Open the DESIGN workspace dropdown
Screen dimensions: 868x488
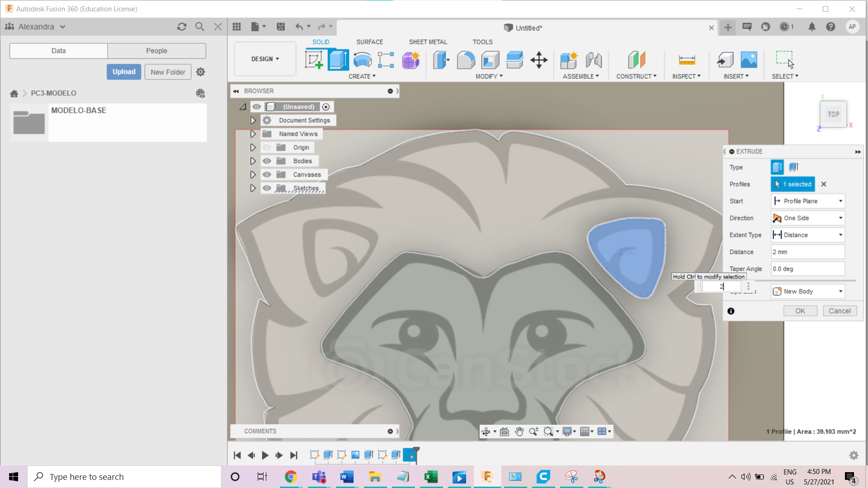[265, 59]
